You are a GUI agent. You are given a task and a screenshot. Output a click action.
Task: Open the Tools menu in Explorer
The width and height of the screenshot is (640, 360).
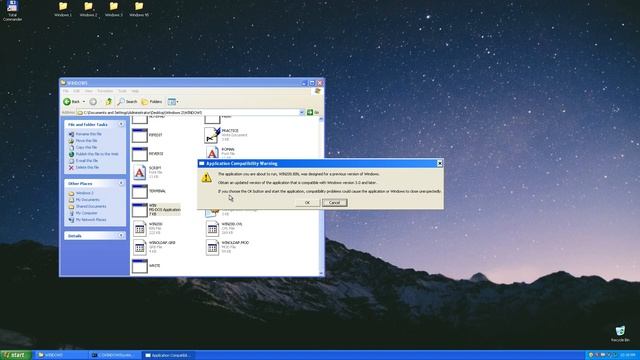(x=122, y=91)
